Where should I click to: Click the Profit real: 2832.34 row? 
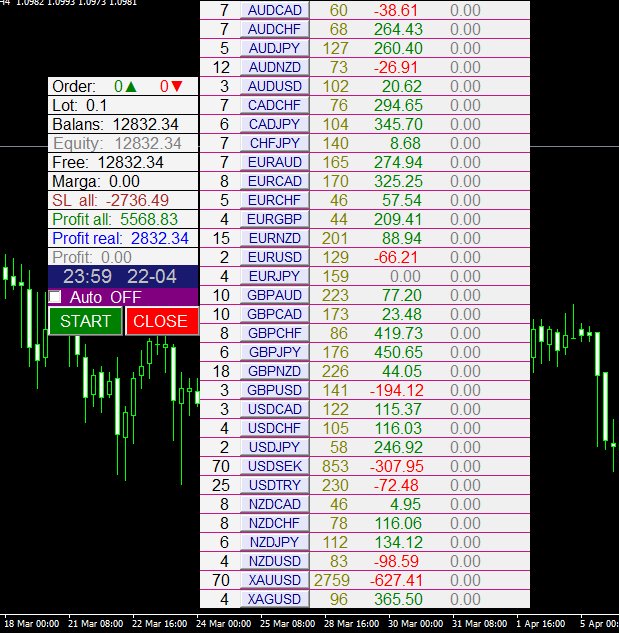pyautogui.click(x=123, y=238)
